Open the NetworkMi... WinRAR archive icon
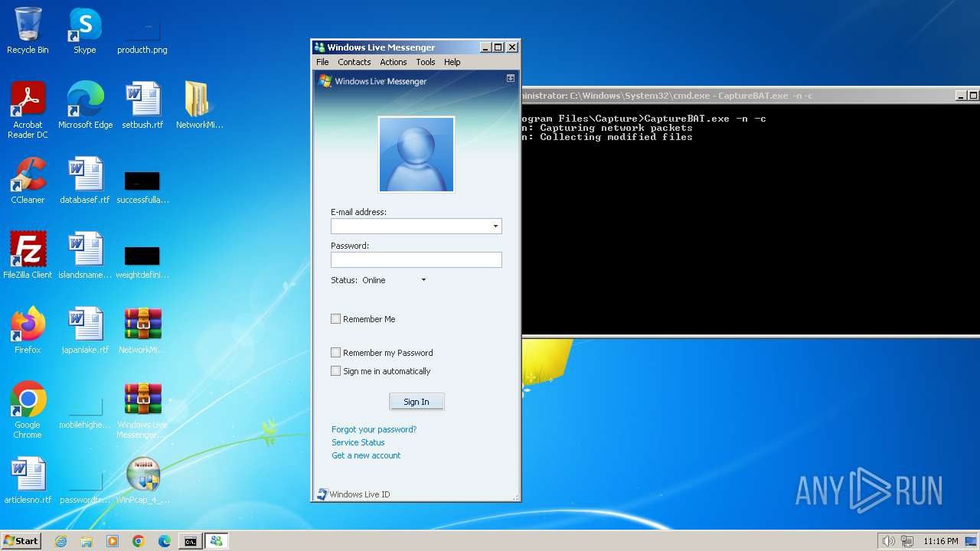This screenshot has width=980, height=551. point(142,331)
